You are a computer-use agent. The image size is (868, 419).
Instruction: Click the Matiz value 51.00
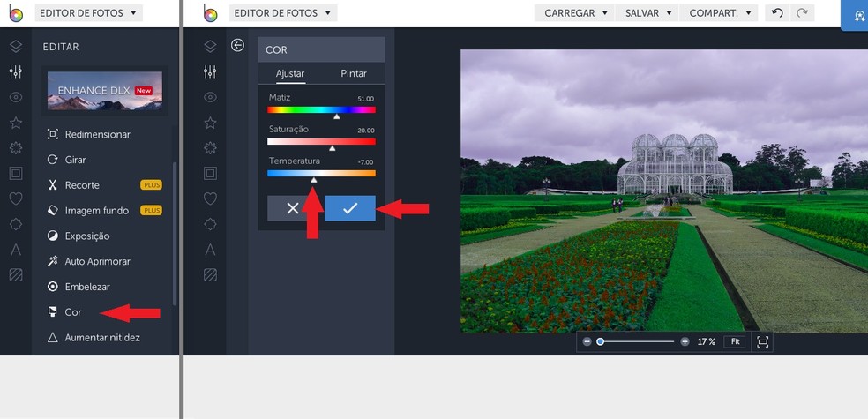click(365, 99)
